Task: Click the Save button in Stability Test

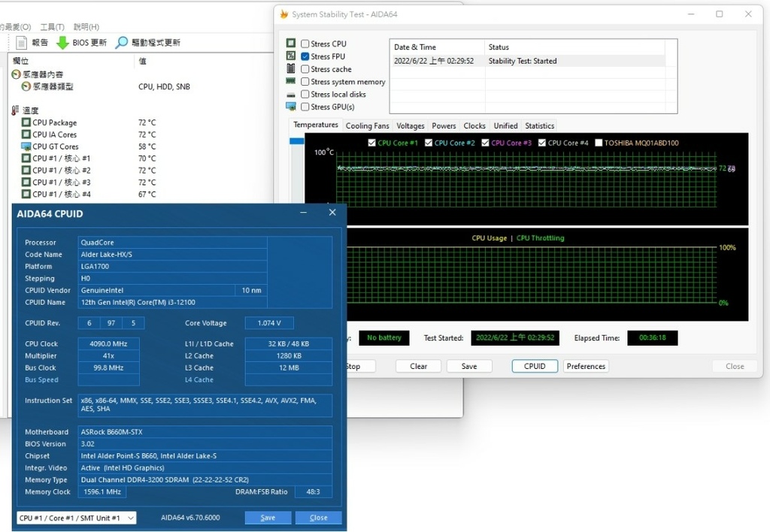Action: coord(469,366)
